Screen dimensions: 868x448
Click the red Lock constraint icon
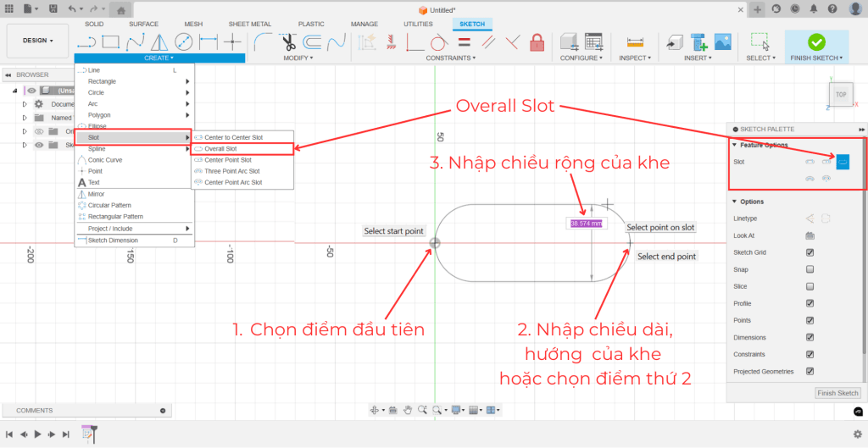click(537, 41)
